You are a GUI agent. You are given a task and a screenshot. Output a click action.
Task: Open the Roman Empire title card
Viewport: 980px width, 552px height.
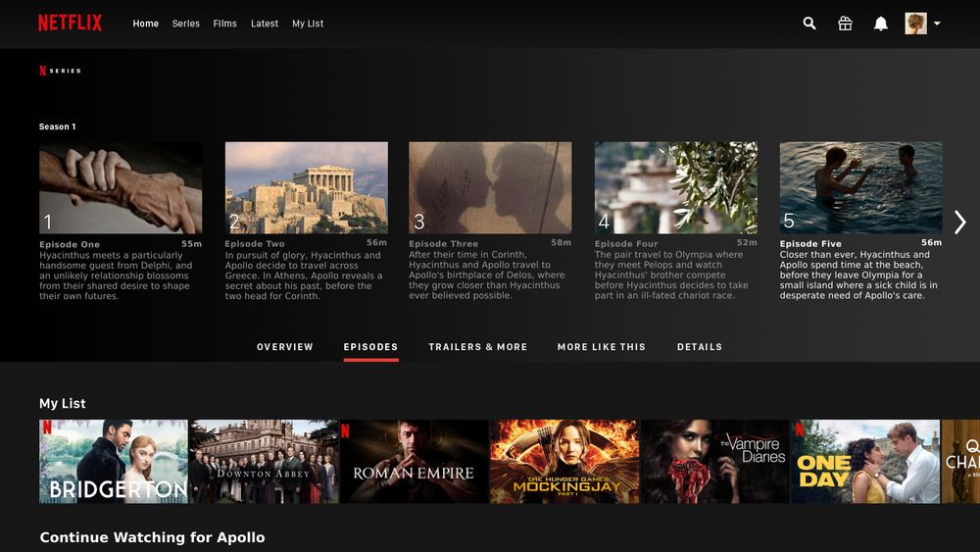pos(415,462)
